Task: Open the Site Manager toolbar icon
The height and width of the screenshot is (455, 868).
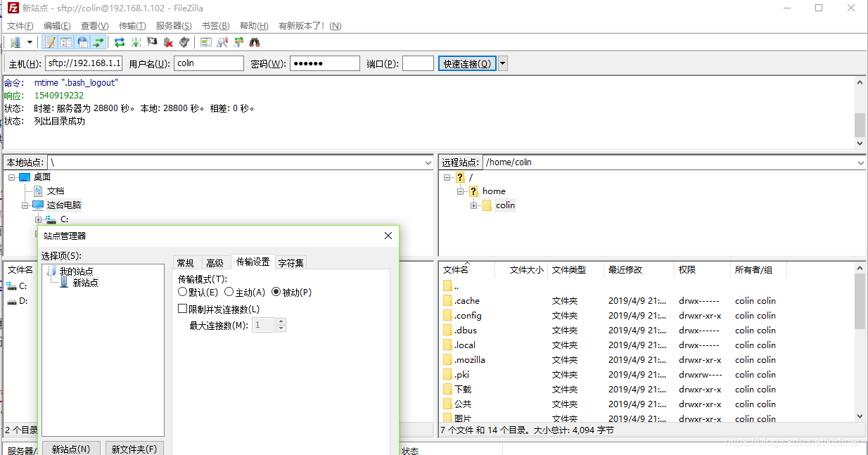Action: tap(15, 42)
